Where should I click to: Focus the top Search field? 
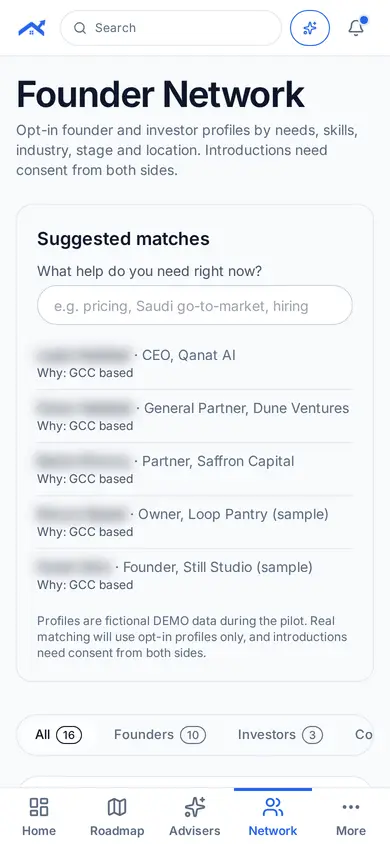point(171,28)
